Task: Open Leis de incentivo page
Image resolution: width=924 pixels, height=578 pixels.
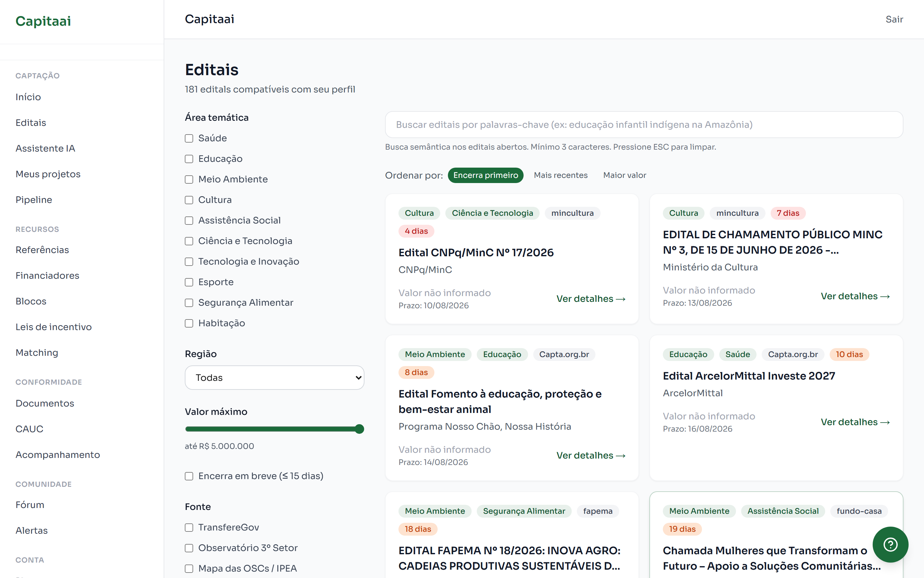Action: [54, 327]
